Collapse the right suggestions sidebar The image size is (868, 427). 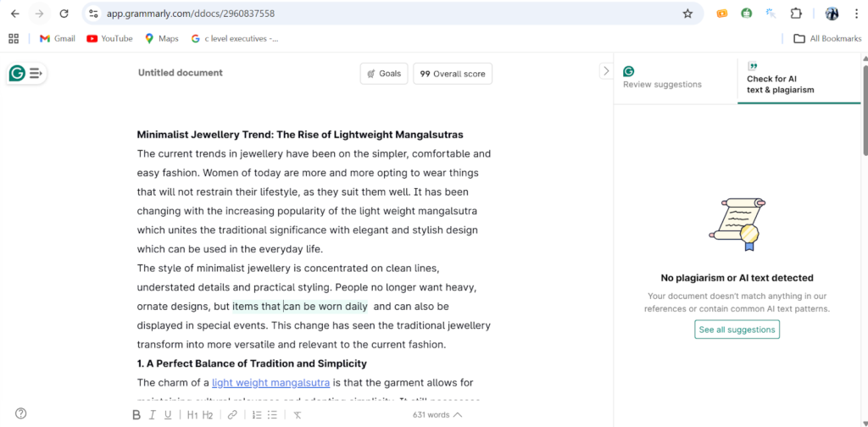tap(605, 71)
